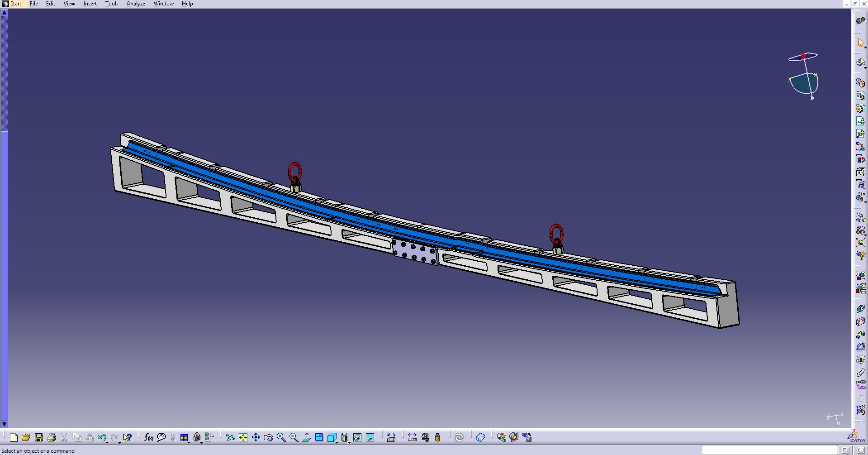Toggle the Multi-View quad-pane icon
The width and height of the screenshot is (868, 455).
click(x=319, y=437)
